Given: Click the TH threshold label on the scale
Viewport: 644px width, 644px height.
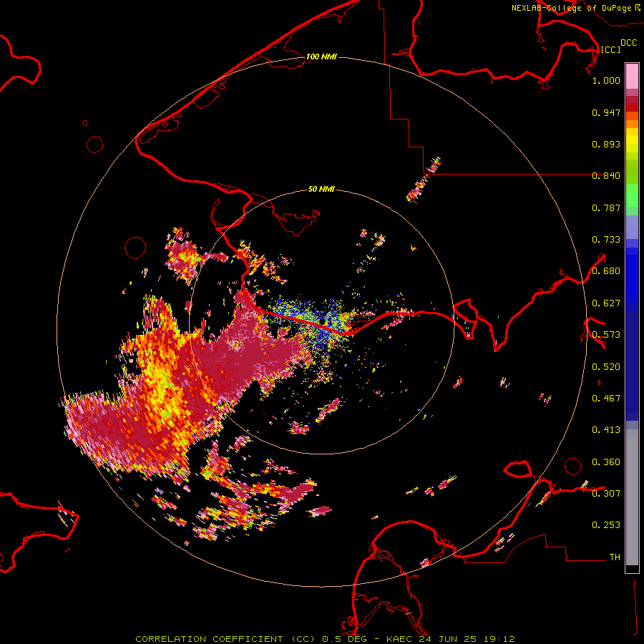Looking at the screenshot, I should (615, 557).
